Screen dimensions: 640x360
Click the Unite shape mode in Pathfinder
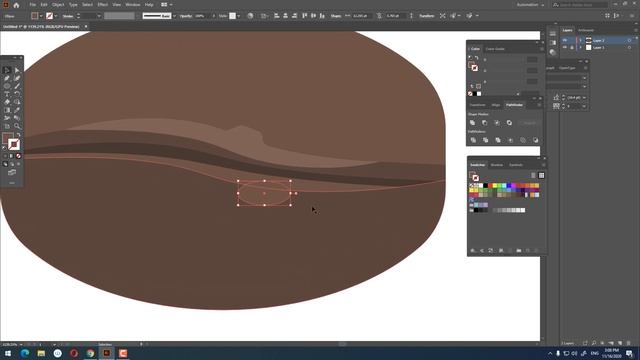[x=472, y=122]
